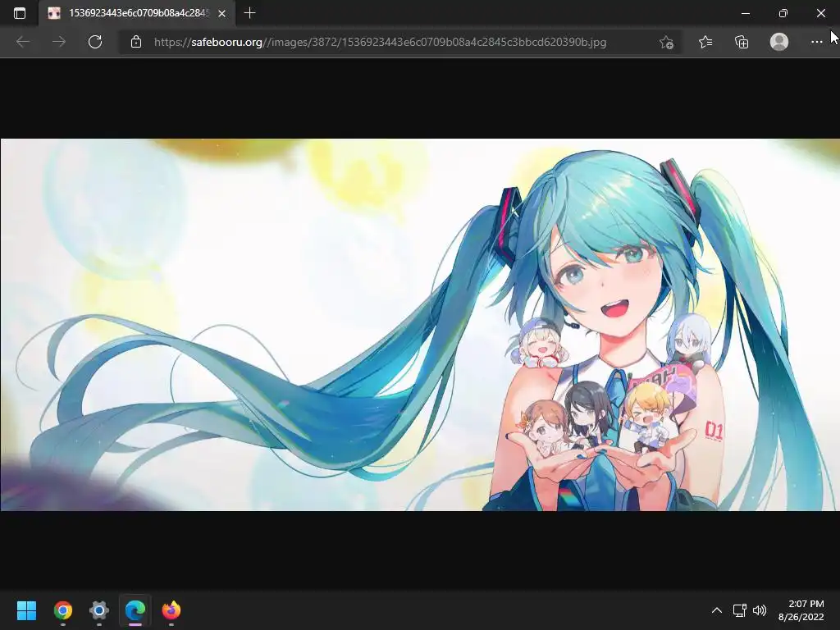Open the Windows Start menu
The image size is (840, 630).
click(26, 610)
